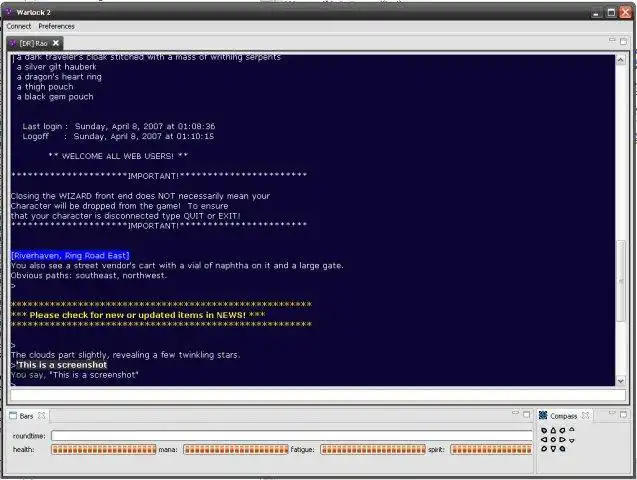Click the Bars view icon

point(13,415)
